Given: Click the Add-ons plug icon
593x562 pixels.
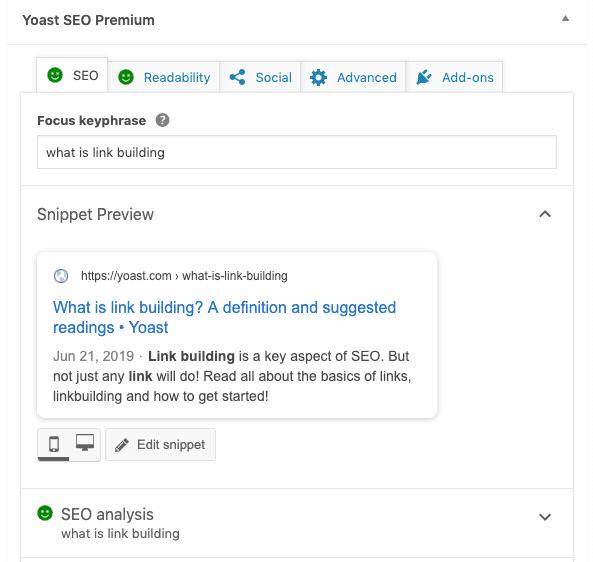Looking at the screenshot, I should point(424,77).
